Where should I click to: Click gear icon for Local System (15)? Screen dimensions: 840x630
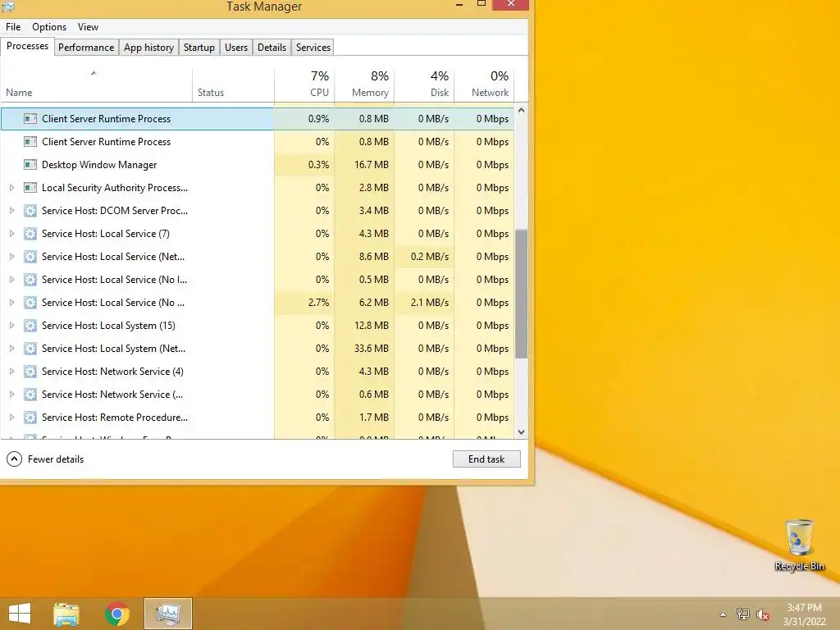(30, 326)
